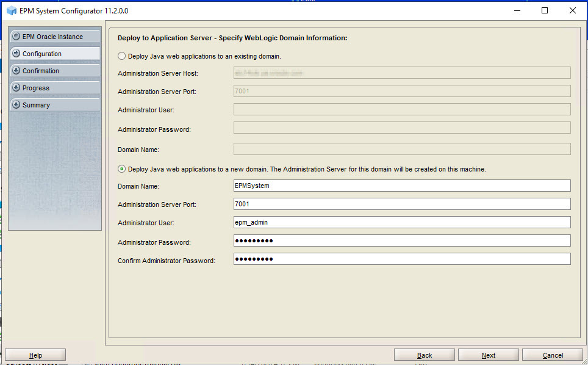Maximize the configurator window
This screenshot has width=588, height=365.
point(545,10)
